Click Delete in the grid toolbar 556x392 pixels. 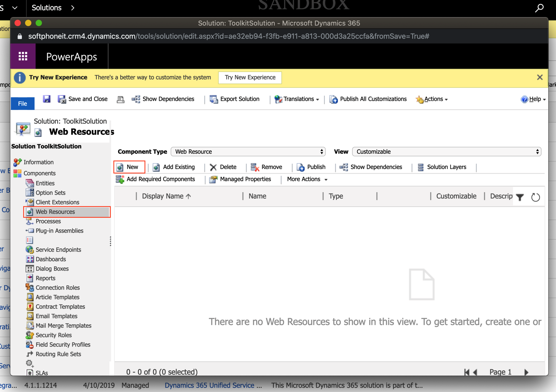click(x=223, y=167)
